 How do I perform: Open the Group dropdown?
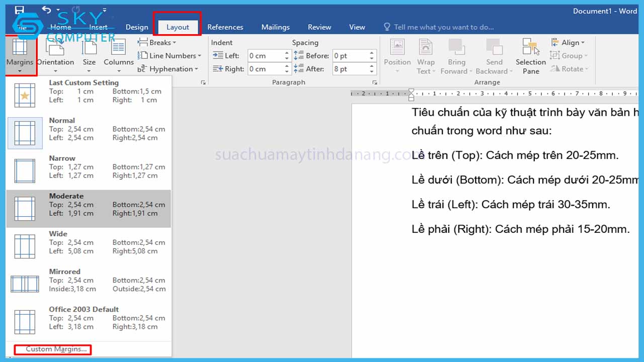pyautogui.click(x=569, y=56)
